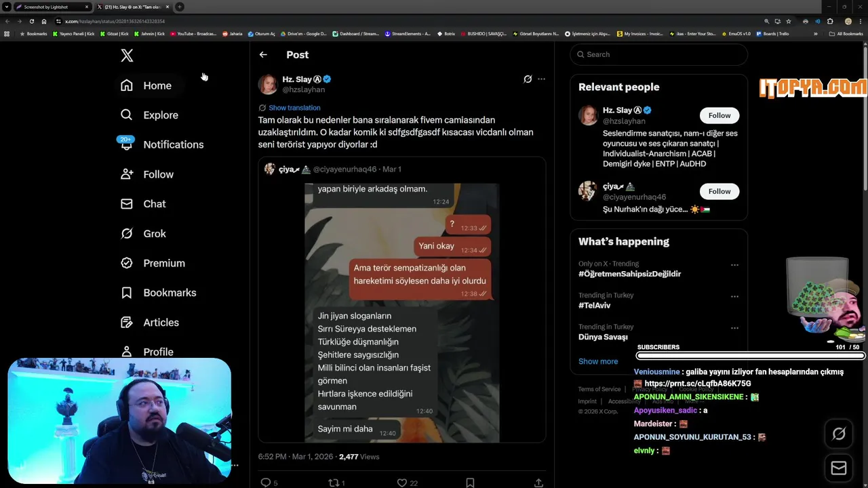Open YouTube - Broadcas... bookmark

(193, 34)
